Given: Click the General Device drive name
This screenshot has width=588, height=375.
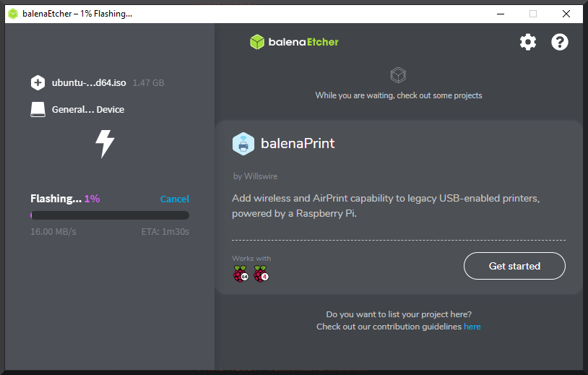Looking at the screenshot, I should [88, 110].
